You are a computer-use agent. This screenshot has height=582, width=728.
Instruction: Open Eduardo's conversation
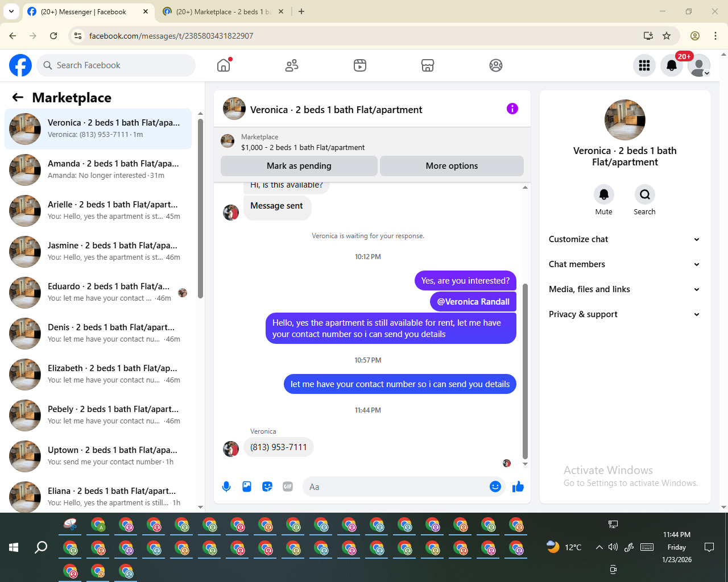[x=98, y=293]
